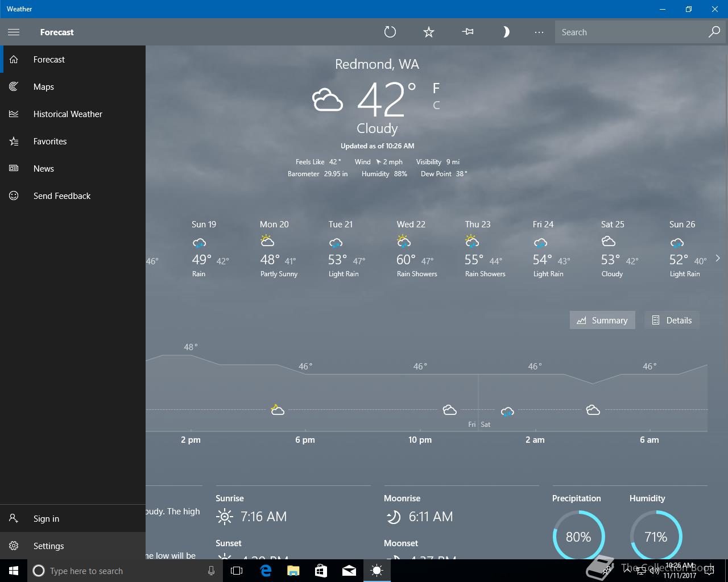Select Fri 24 Light Rain day

click(x=551, y=249)
